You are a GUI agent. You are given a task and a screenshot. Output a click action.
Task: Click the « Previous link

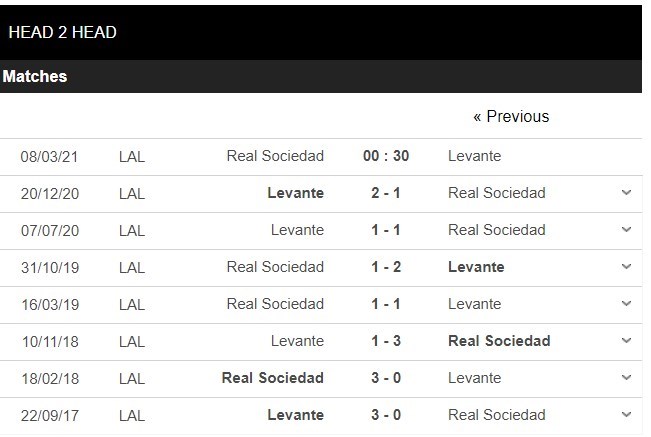tap(511, 117)
